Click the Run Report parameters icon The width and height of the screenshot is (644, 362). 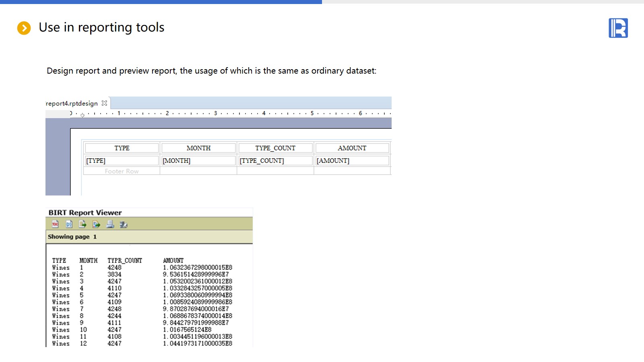coord(69,224)
